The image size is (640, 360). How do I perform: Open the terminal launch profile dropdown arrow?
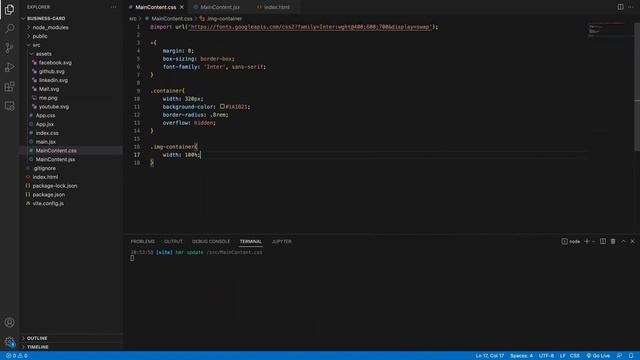click(x=593, y=242)
